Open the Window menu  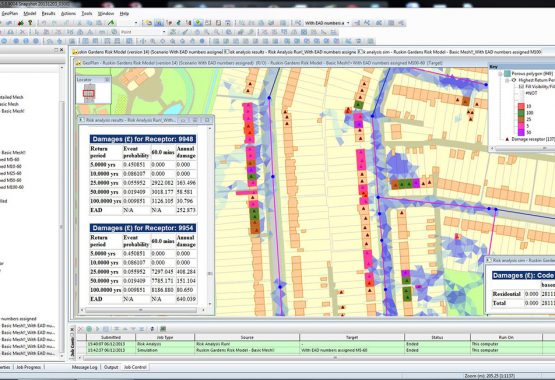coord(105,13)
